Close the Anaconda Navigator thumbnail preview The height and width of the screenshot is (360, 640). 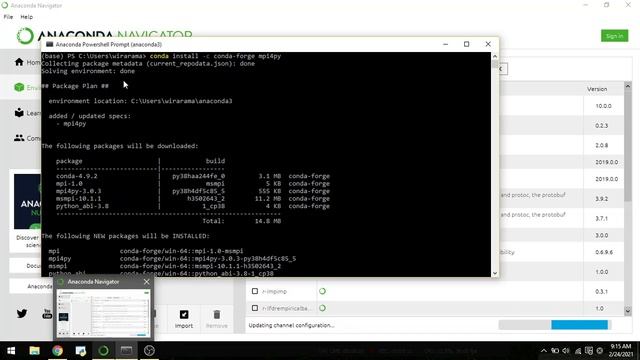(147, 282)
